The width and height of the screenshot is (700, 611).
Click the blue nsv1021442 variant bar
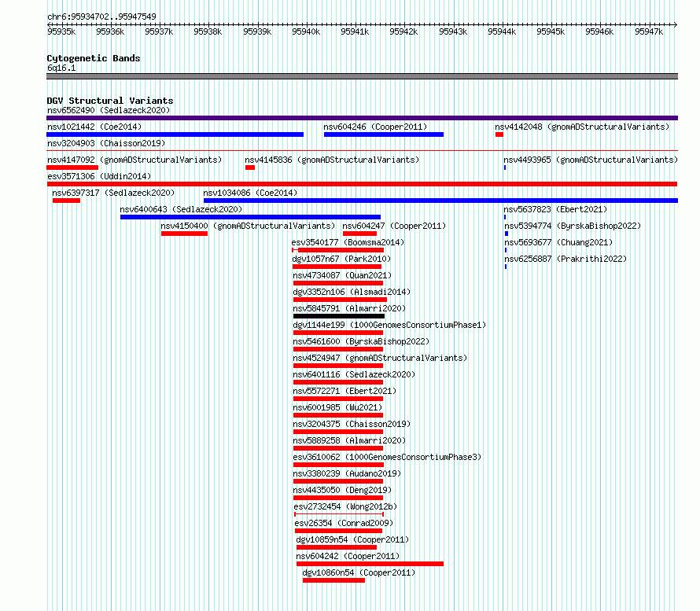(175, 134)
